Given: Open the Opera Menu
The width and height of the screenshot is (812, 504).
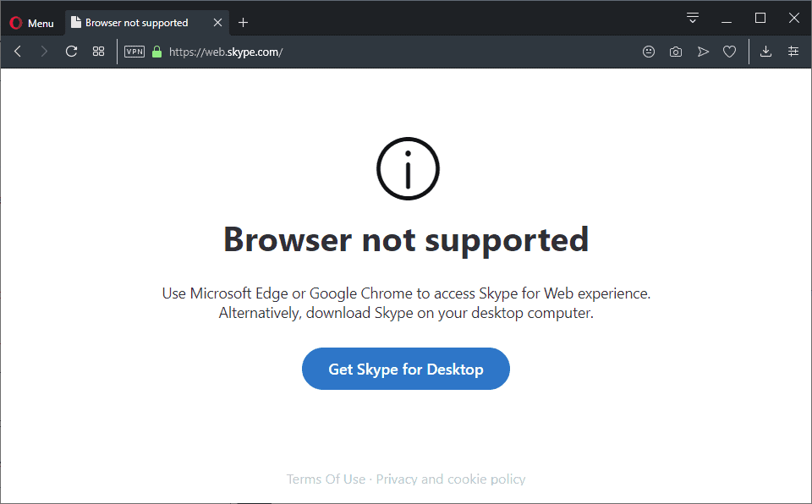Looking at the screenshot, I should coord(32,22).
